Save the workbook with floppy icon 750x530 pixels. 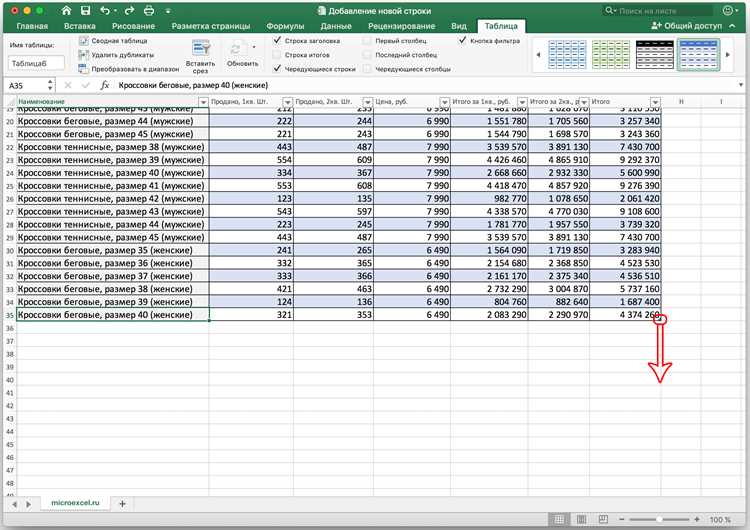pos(85,11)
